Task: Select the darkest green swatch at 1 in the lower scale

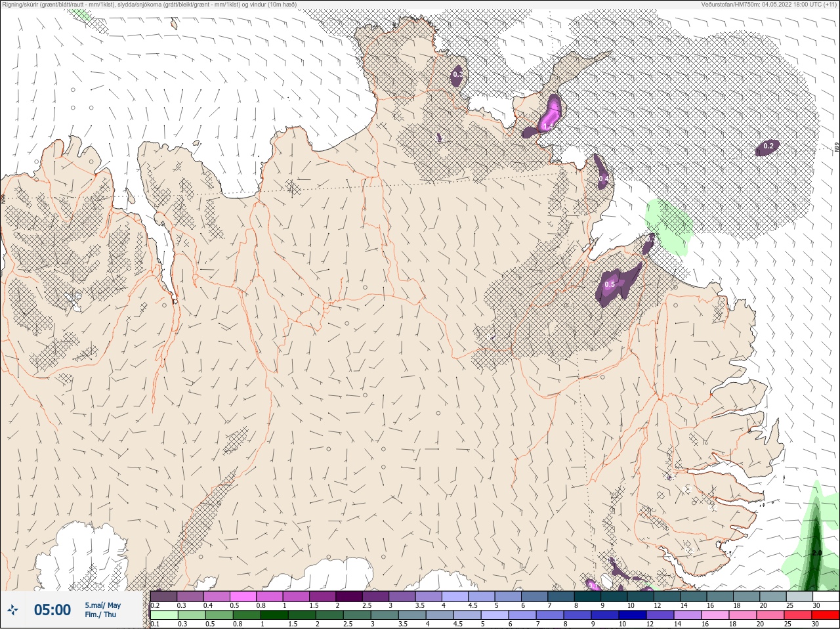Action: pos(274,615)
